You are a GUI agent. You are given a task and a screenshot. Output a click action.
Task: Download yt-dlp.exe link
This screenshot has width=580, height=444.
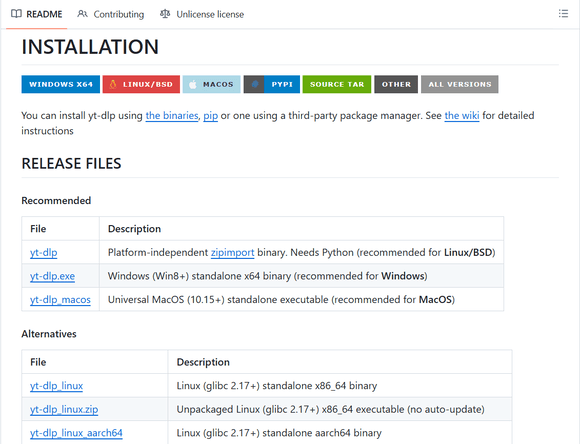coord(53,276)
